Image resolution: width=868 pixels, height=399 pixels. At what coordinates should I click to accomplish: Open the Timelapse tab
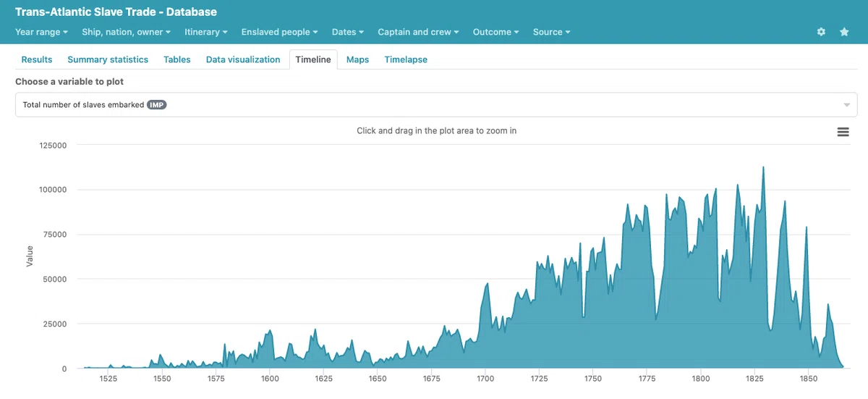(406, 59)
